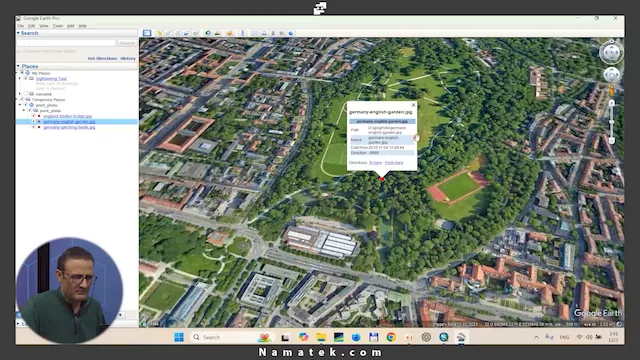Viewport: 640px width, 360px height.
Task: Select the Add Polygon toolbar icon
Action: (169, 33)
